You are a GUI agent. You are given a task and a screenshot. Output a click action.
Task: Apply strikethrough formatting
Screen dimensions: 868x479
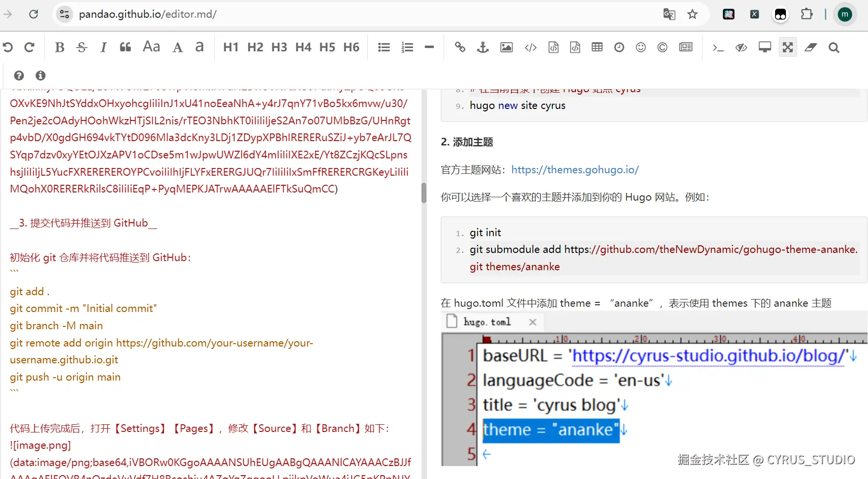[82, 47]
